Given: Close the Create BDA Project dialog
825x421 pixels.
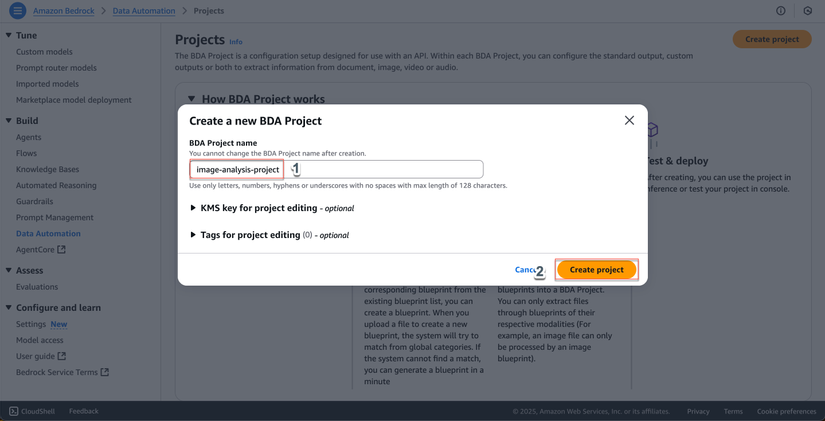Looking at the screenshot, I should tap(629, 120).
